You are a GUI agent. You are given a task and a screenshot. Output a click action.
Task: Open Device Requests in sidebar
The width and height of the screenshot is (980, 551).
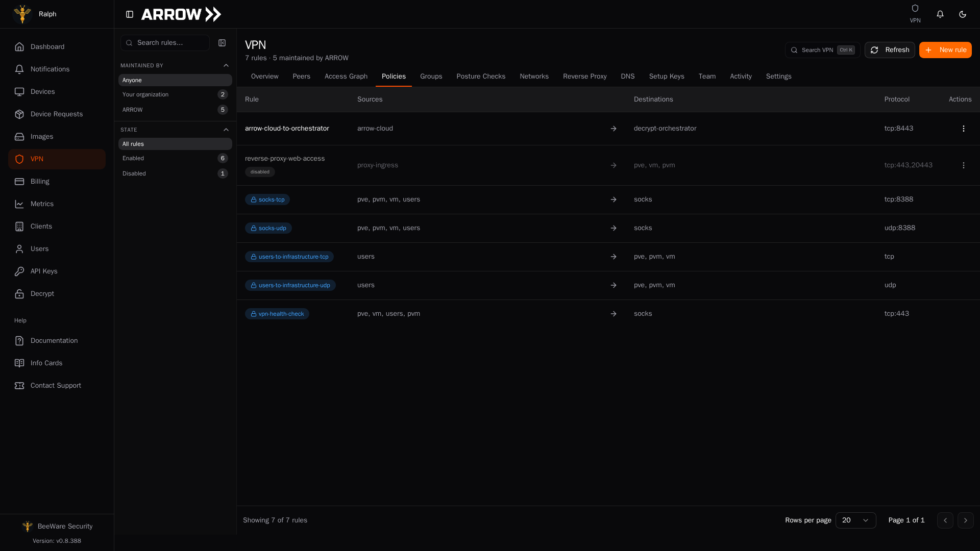click(x=57, y=114)
